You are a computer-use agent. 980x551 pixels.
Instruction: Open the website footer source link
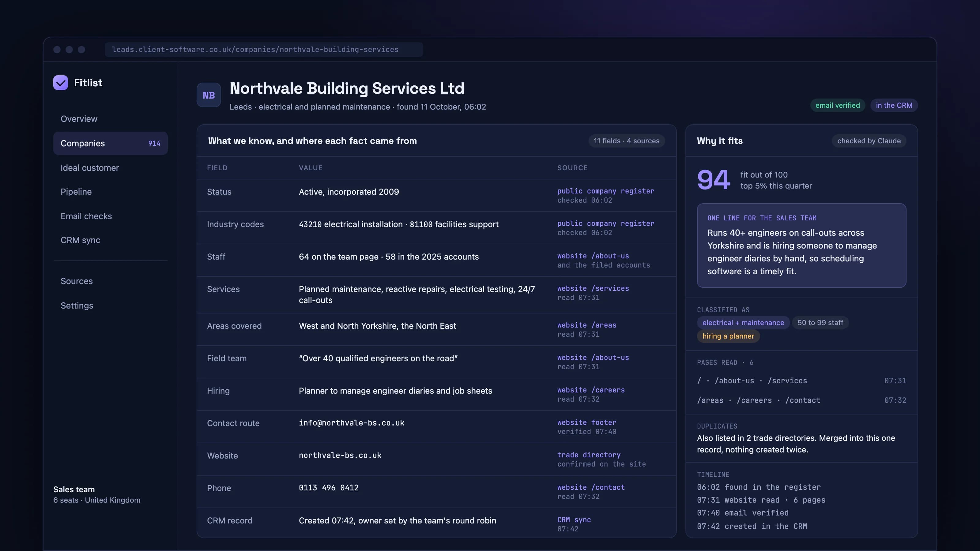pyautogui.click(x=587, y=422)
